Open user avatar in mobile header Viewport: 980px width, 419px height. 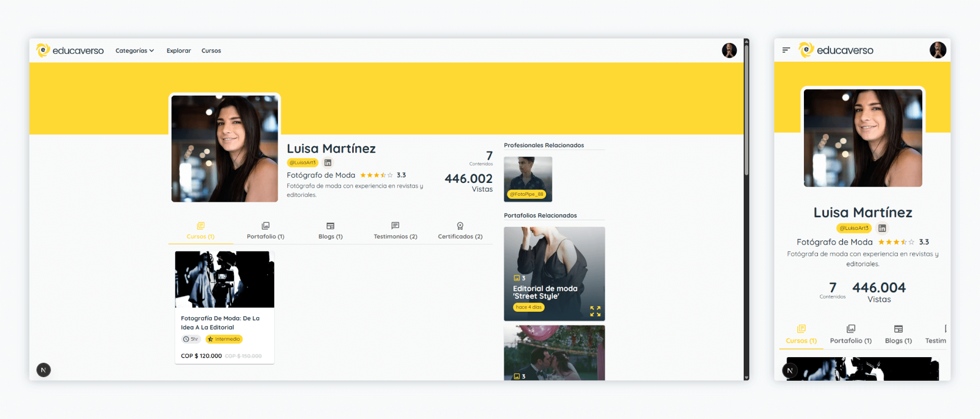coord(938,50)
